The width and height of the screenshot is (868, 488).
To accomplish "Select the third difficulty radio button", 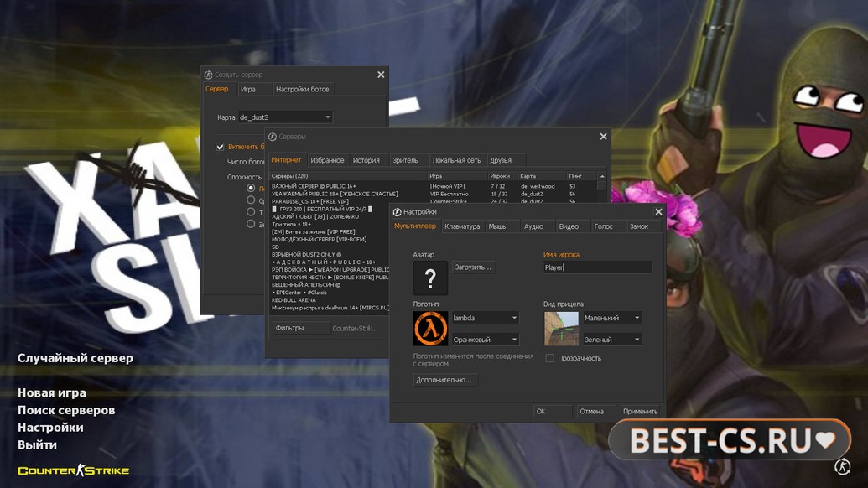I will (x=251, y=212).
